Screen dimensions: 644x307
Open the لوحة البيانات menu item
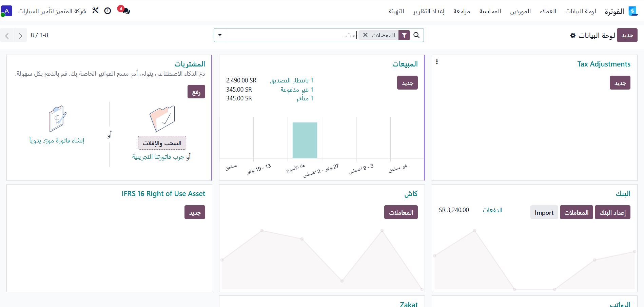coord(581,11)
